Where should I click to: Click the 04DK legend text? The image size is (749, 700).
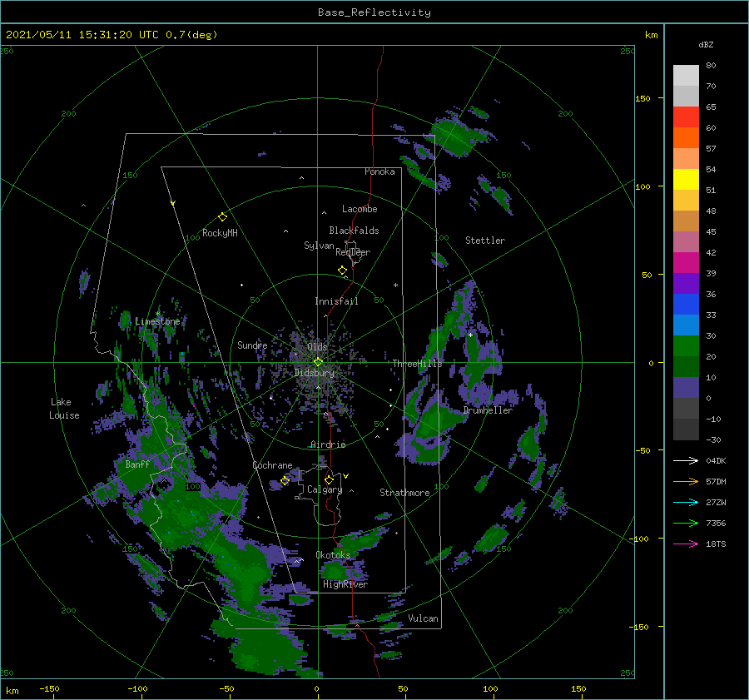click(716, 460)
